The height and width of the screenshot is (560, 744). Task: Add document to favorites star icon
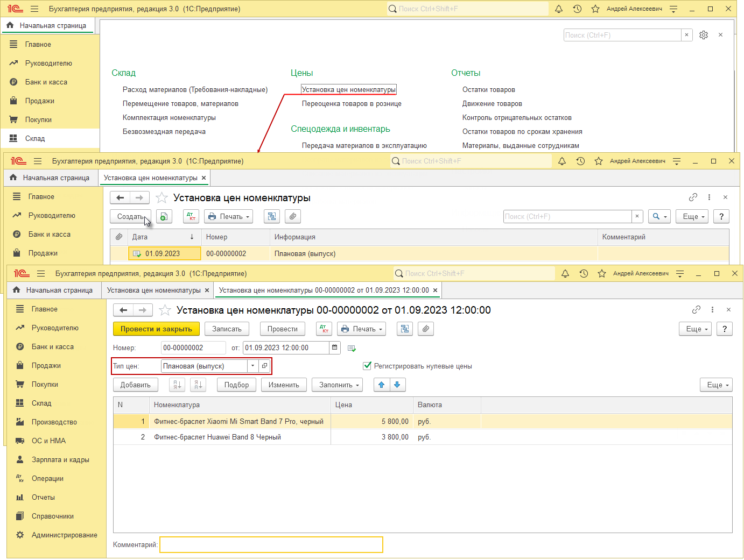pos(165,310)
